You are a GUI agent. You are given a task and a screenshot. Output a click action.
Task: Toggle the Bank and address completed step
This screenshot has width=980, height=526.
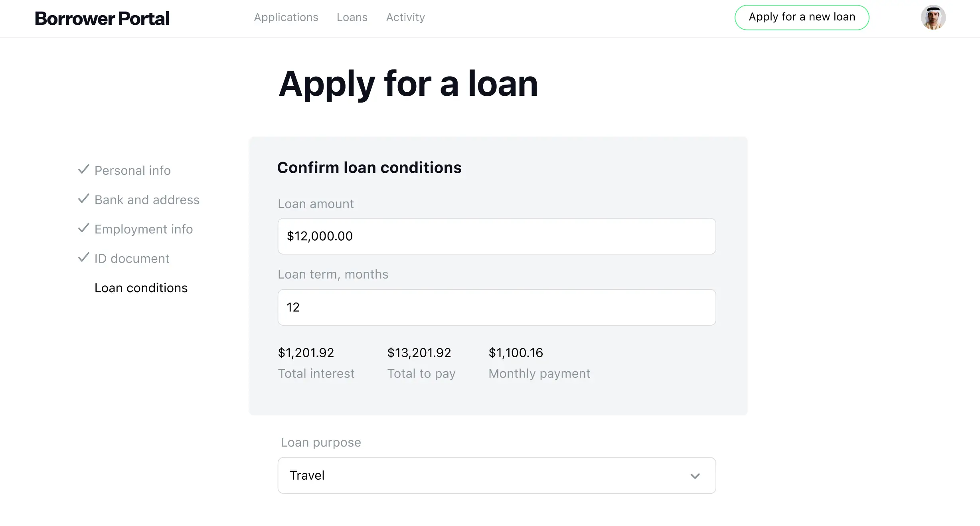[x=138, y=200]
